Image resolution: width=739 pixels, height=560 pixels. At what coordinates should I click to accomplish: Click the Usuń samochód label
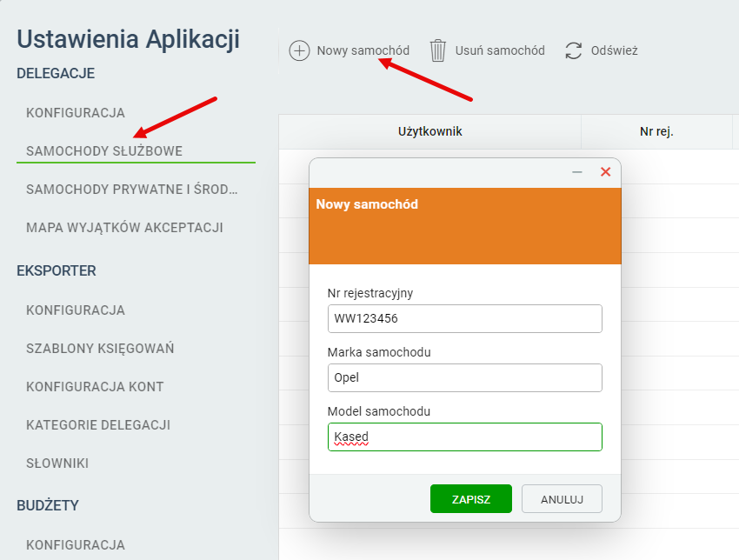pos(500,50)
